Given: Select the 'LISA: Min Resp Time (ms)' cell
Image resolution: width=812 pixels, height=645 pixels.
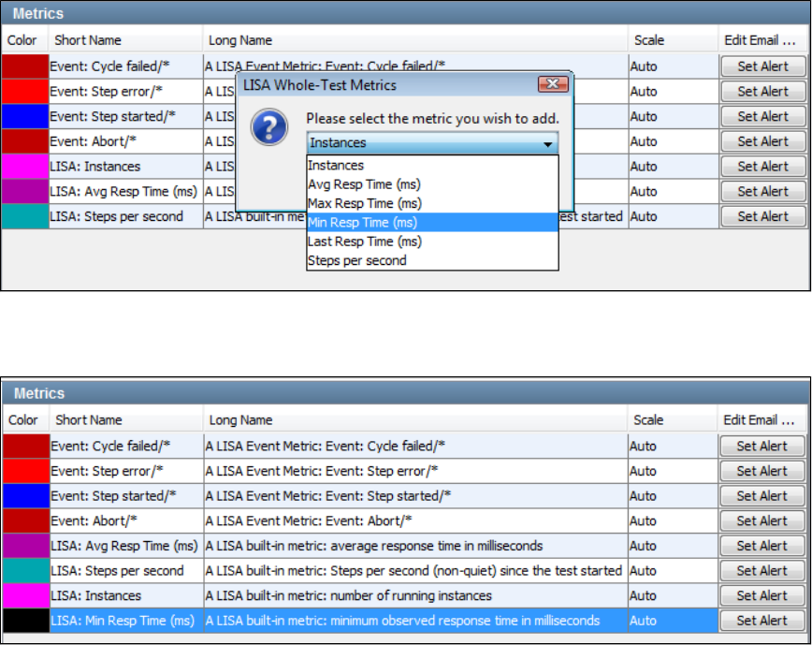Looking at the screenshot, I should [x=127, y=621].
